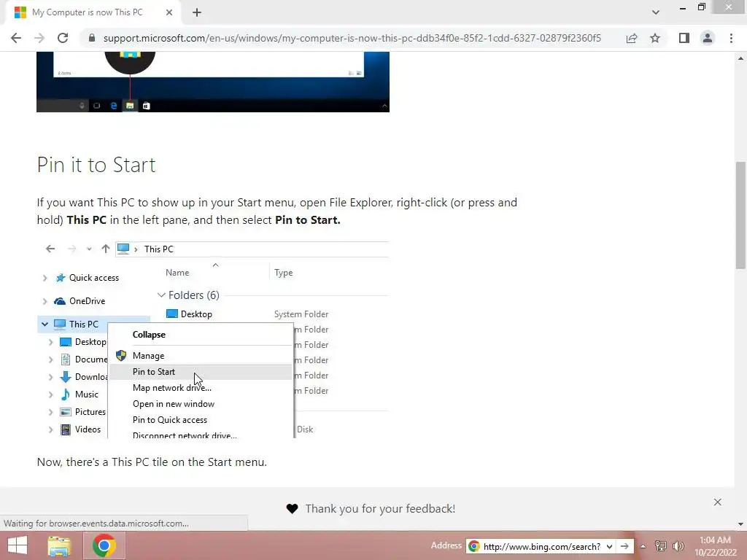Screen dimensions: 747x560
Task: Click the page vertical scrollbar thumb
Action: [x=740, y=215]
